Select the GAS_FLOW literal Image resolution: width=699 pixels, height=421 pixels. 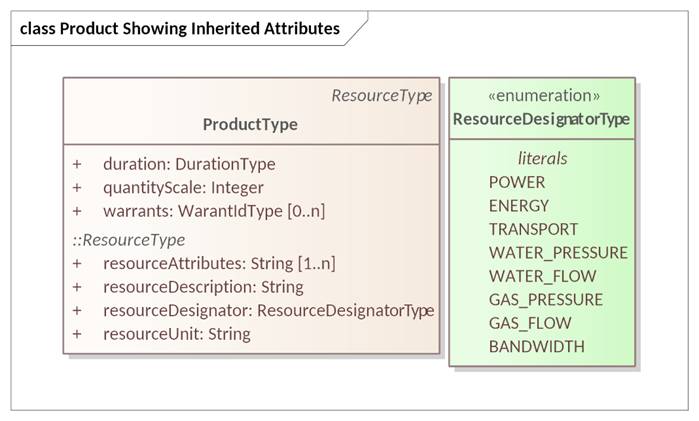pyautogui.click(x=530, y=323)
